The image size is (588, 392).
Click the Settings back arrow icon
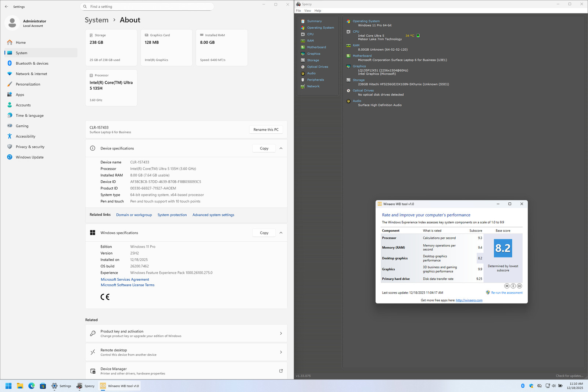click(x=6, y=7)
